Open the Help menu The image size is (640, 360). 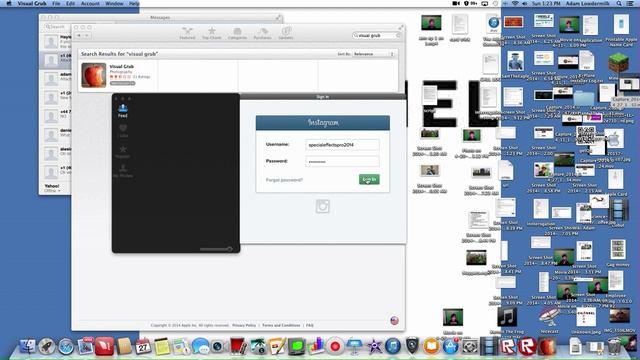134,3
